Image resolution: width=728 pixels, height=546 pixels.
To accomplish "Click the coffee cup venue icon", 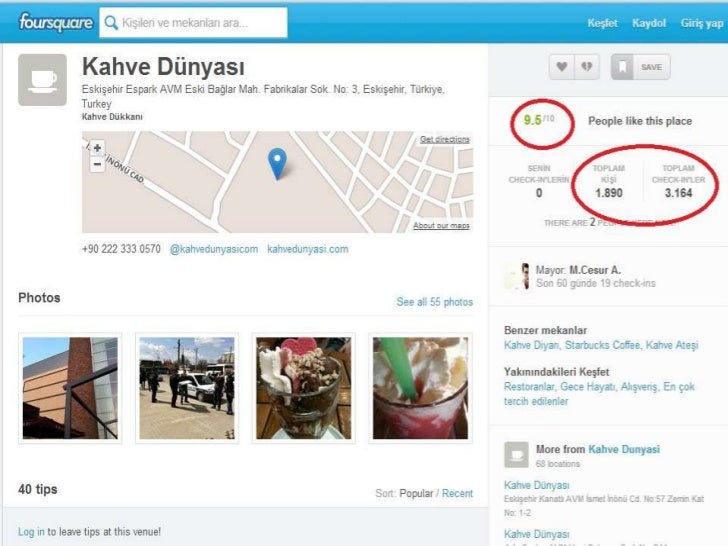I will 42,80.
